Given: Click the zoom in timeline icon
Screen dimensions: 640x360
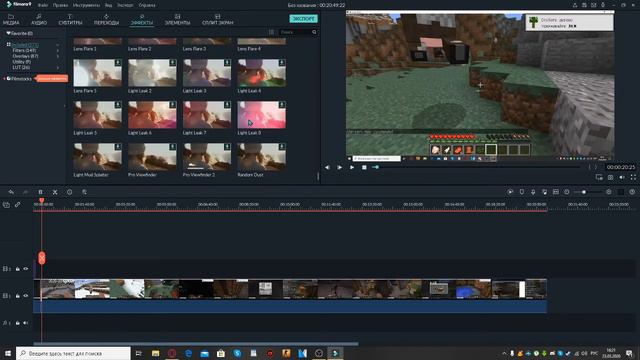Looking at the screenshot, I should click(609, 192).
